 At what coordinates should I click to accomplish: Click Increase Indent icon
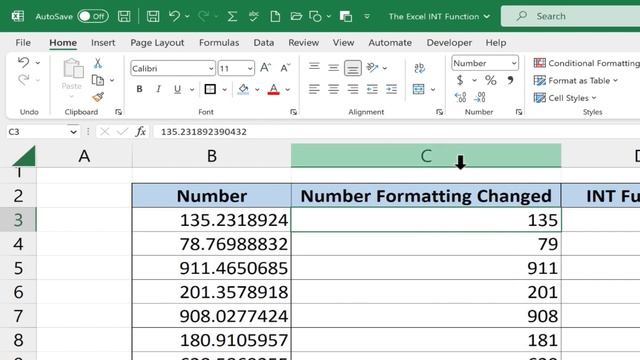click(x=391, y=89)
